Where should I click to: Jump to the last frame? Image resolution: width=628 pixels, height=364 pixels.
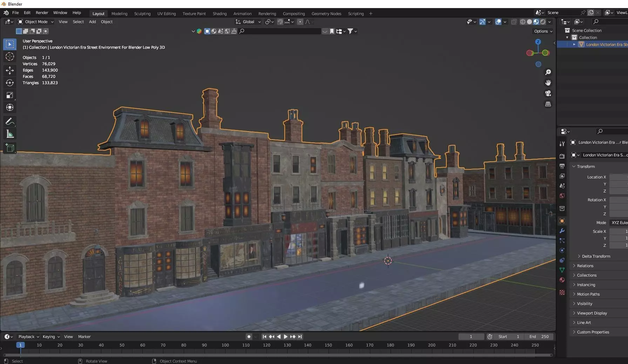point(300,337)
